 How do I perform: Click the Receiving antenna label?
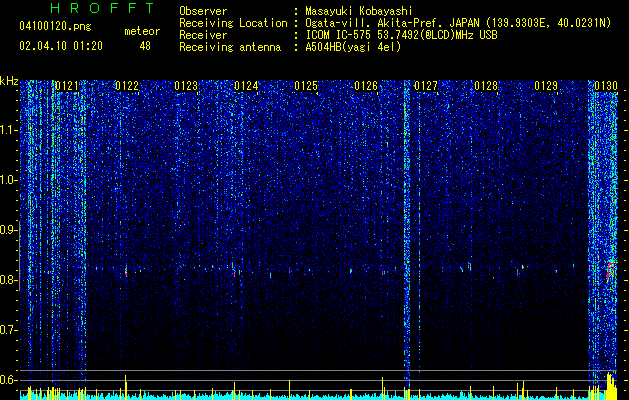pos(230,47)
